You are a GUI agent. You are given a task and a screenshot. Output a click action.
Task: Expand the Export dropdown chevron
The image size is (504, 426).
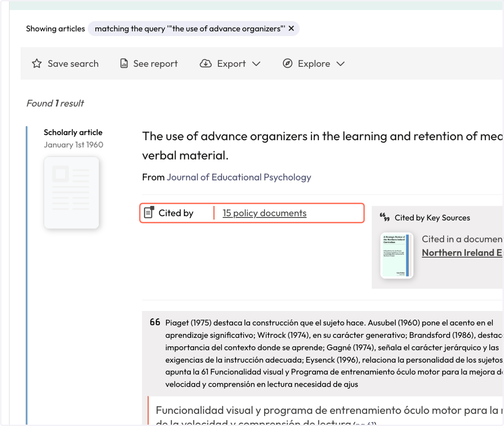[256, 64]
